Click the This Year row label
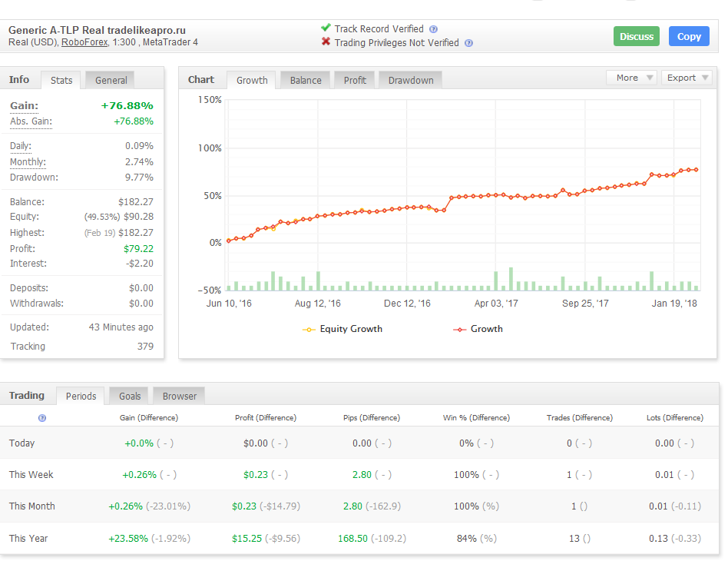 tap(28, 538)
